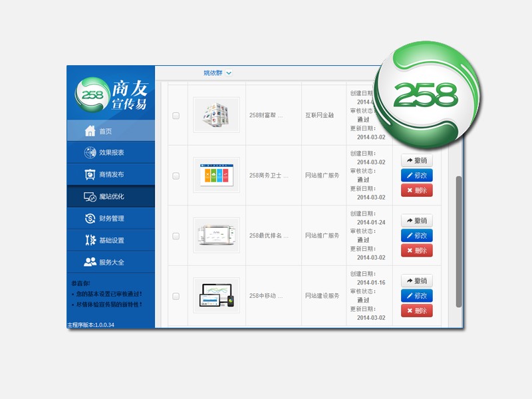Click red 删除 button for 258中移动 entry

tap(417, 311)
